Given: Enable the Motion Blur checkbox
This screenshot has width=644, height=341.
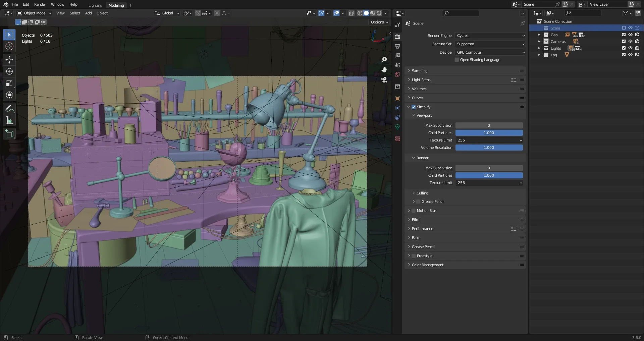Looking at the screenshot, I should tap(414, 211).
